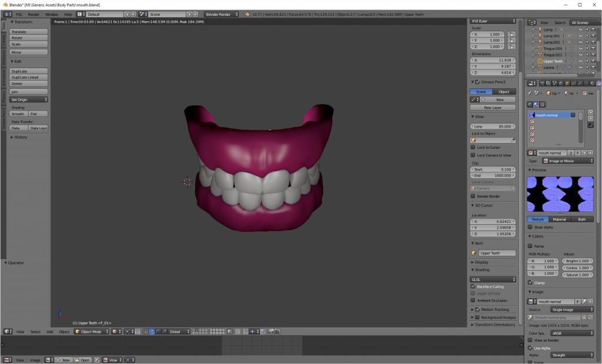Enable Show Alpha in the texture preview

coord(531,228)
